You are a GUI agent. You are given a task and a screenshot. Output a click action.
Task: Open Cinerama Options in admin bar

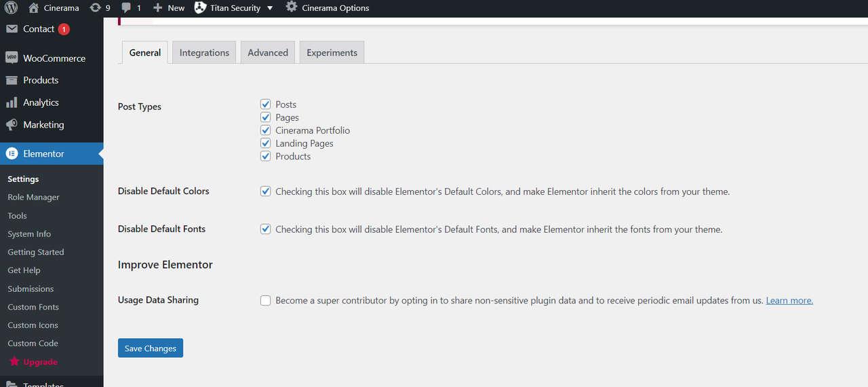click(x=336, y=8)
